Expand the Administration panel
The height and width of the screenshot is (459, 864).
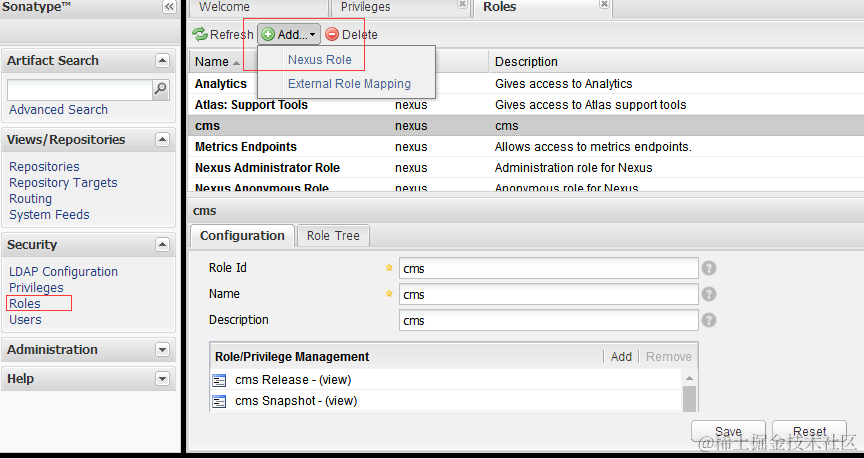click(x=162, y=350)
